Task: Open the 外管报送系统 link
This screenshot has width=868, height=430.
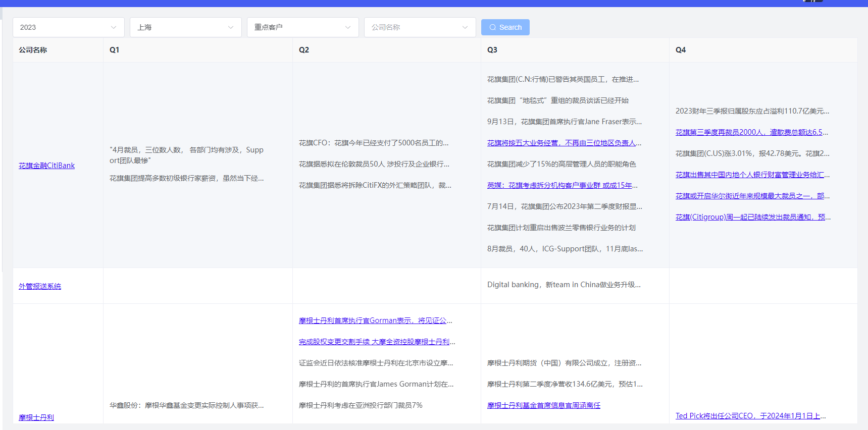Action: [x=40, y=286]
